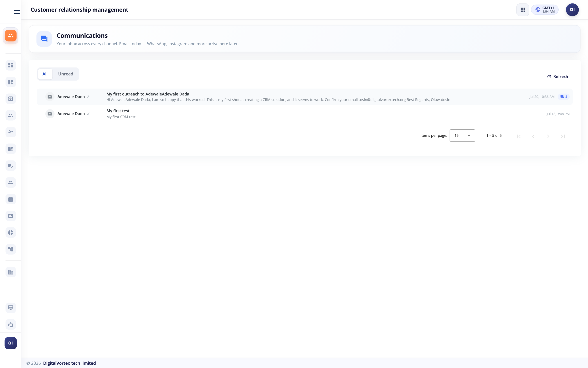The width and height of the screenshot is (588, 368).
Task: Click the envelope icon on the My first test row
Action: tap(50, 114)
